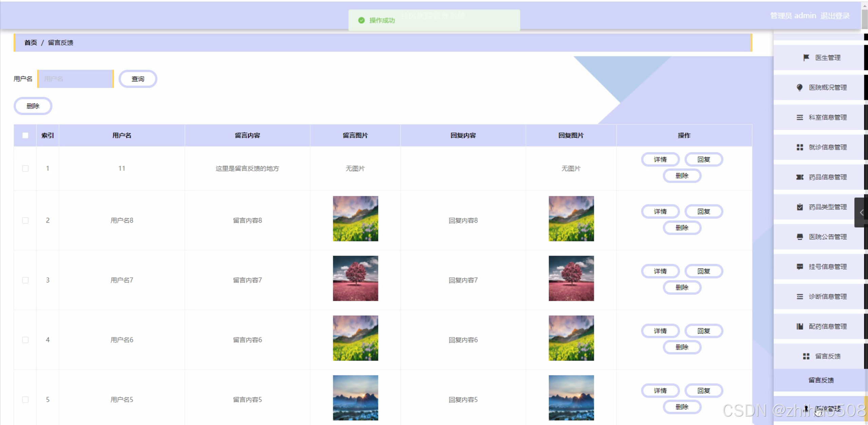The width and height of the screenshot is (868, 425).
Task: Click the clipboard icon beside 药品类型管理
Action: coord(800,207)
